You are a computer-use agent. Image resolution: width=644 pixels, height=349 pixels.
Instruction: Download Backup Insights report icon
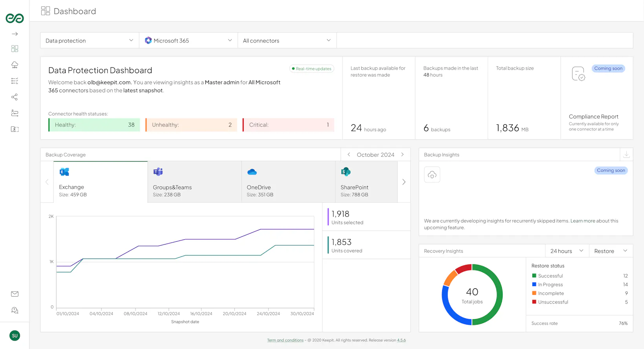click(626, 155)
